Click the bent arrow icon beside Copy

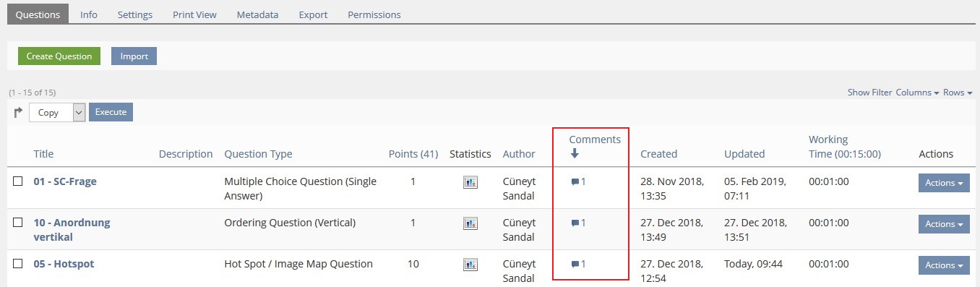pos(18,112)
